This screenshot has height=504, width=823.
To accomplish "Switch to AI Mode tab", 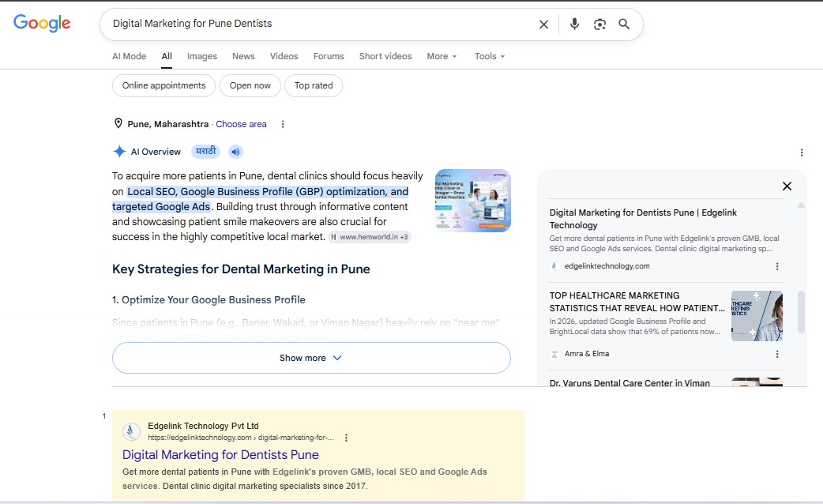I will (129, 56).
